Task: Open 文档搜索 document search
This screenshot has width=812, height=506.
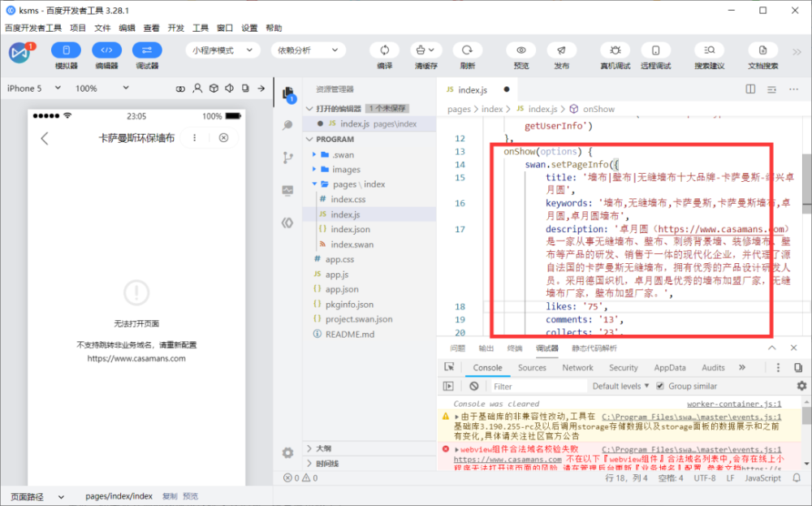Action: [x=762, y=50]
